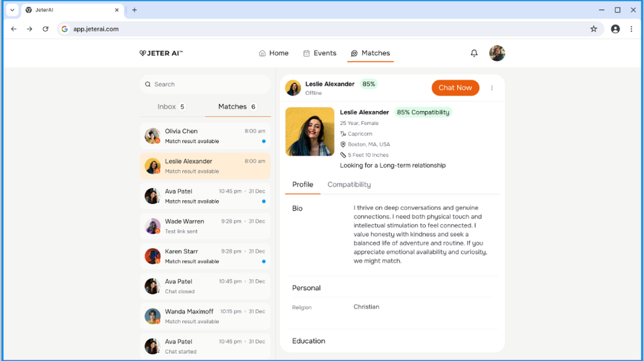
Task: Click 'Looking for a Long-term relationship' text
Action: click(x=393, y=165)
